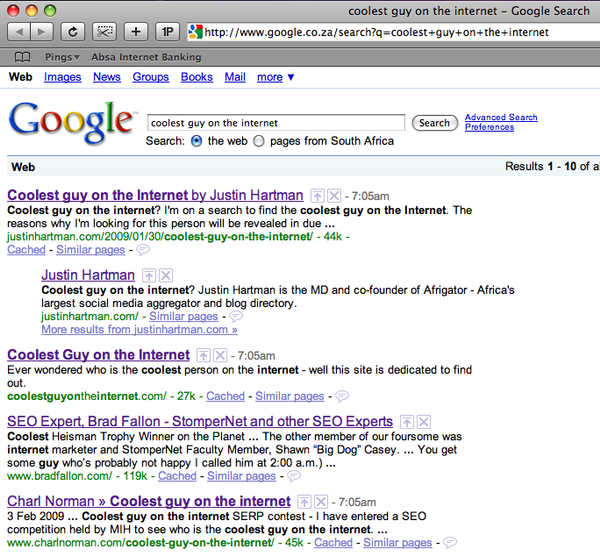Screen dimensions: 600x556
Task: Open 'SEO Expert, Brad Fallon' result title
Action: [200, 422]
